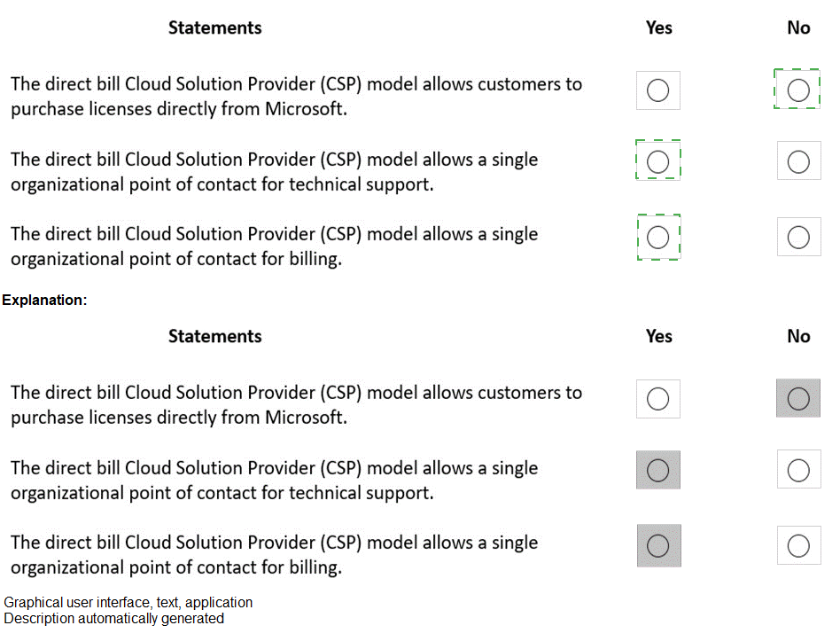
Task: Click the Explanation label
Action: [44, 300]
